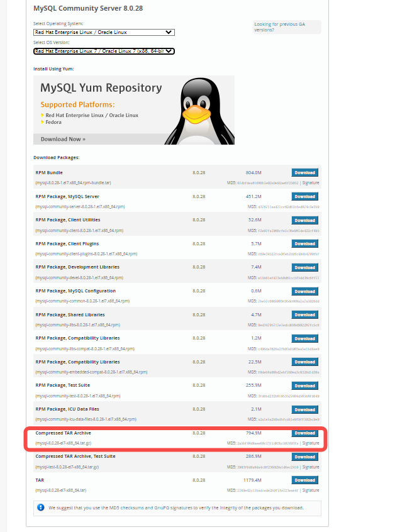The width and height of the screenshot is (412, 532).
Task: Open the Select Operating System dropdown
Action: [104, 32]
